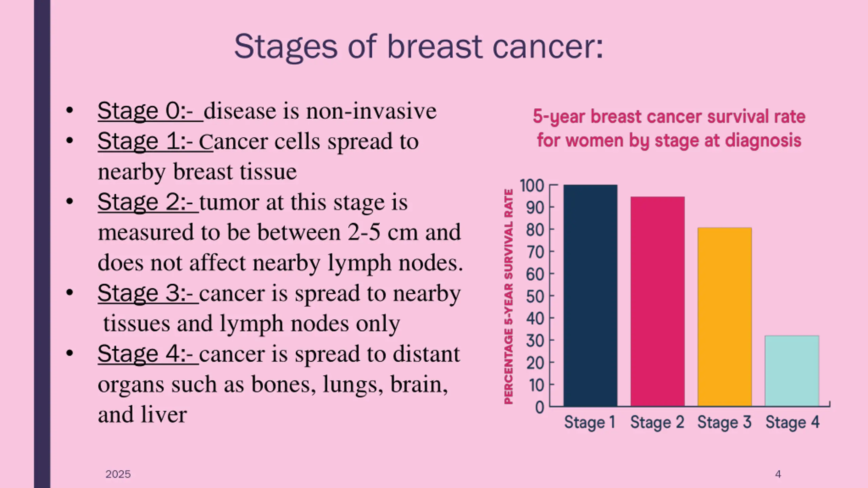The height and width of the screenshot is (488, 868).
Task: Click the chart title '5-year breast cancer survival rate'
Action: (x=669, y=117)
